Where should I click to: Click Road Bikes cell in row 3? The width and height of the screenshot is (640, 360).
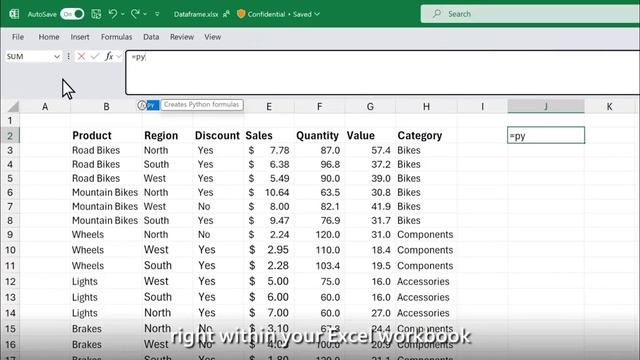click(106, 150)
